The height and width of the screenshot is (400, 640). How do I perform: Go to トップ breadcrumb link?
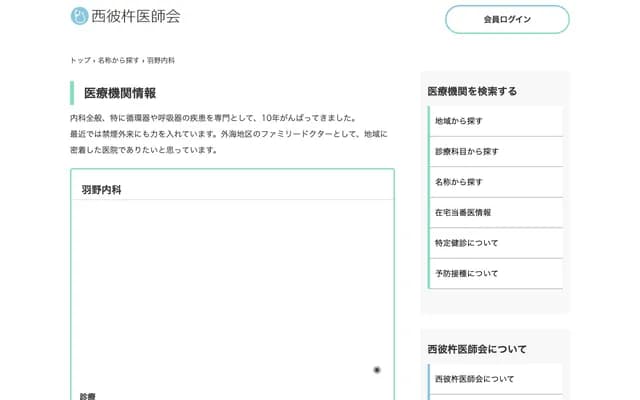80,60
